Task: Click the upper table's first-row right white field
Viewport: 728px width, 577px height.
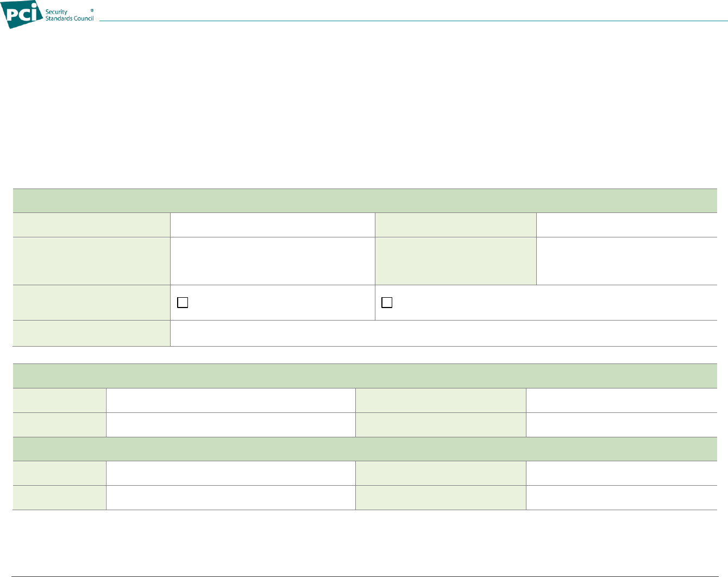Action: (626, 224)
